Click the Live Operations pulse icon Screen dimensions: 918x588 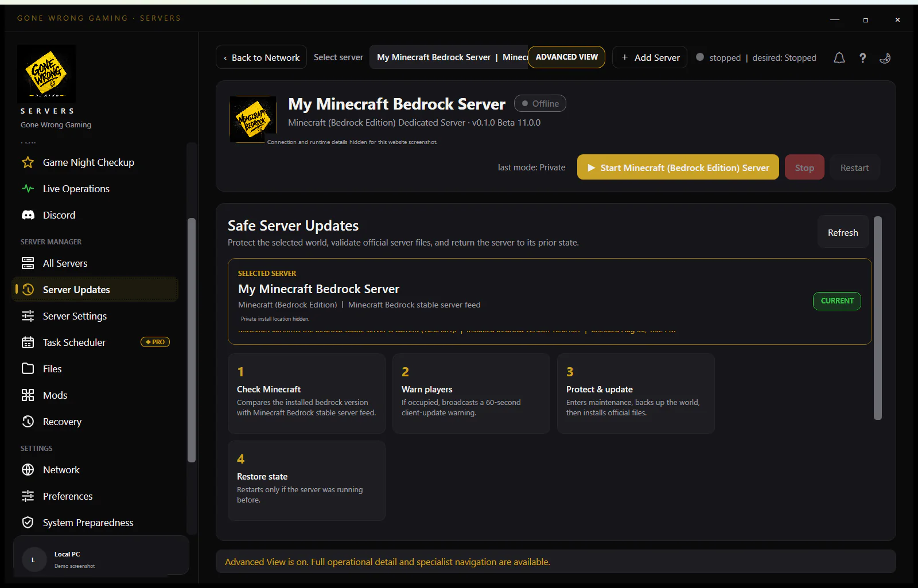pos(28,189)
